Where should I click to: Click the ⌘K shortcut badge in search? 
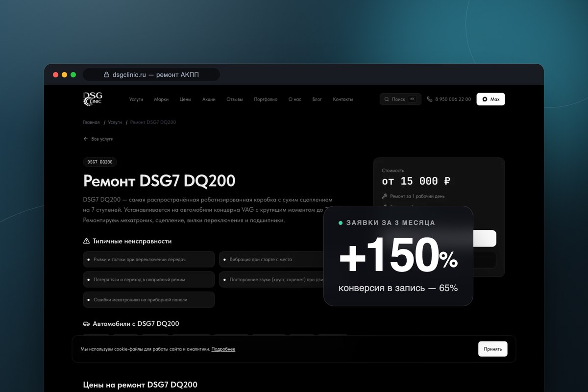tap(412, 99)
